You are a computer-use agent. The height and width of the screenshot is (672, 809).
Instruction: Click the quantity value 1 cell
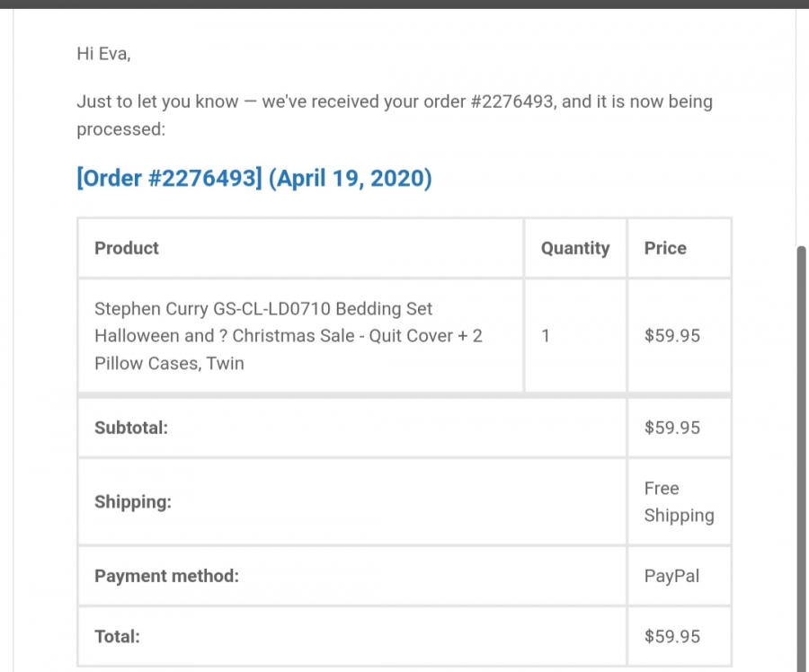(x=575, y=336)
